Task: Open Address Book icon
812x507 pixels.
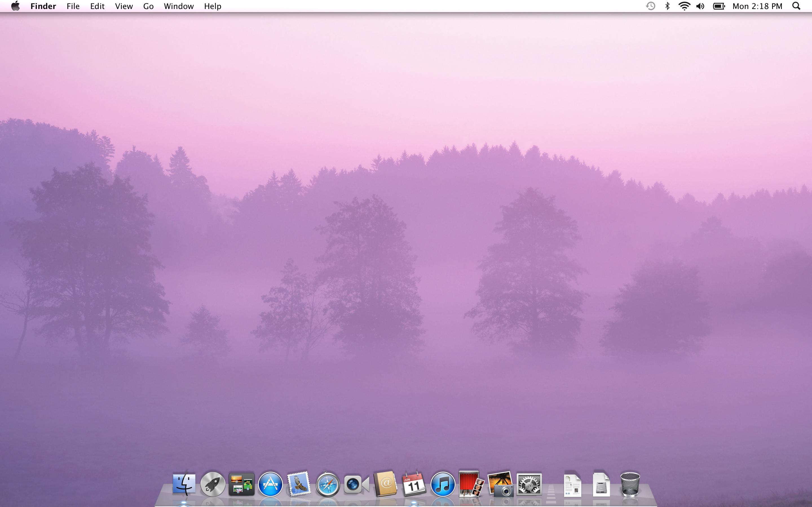Action: 385,484
